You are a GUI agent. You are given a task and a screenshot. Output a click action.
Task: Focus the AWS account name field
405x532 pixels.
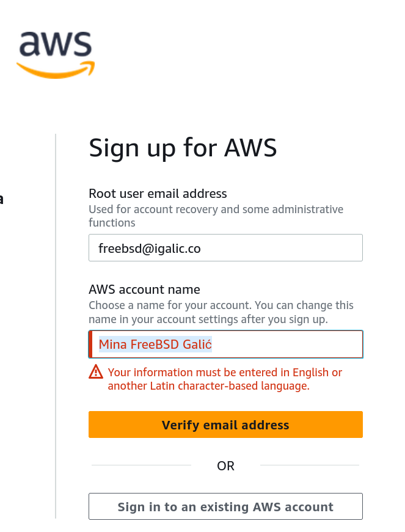pos(225,344)
